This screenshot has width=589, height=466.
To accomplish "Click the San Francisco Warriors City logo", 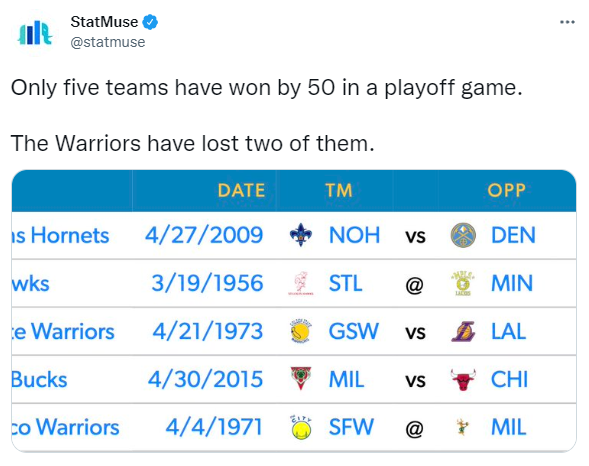I will point(301,428).
